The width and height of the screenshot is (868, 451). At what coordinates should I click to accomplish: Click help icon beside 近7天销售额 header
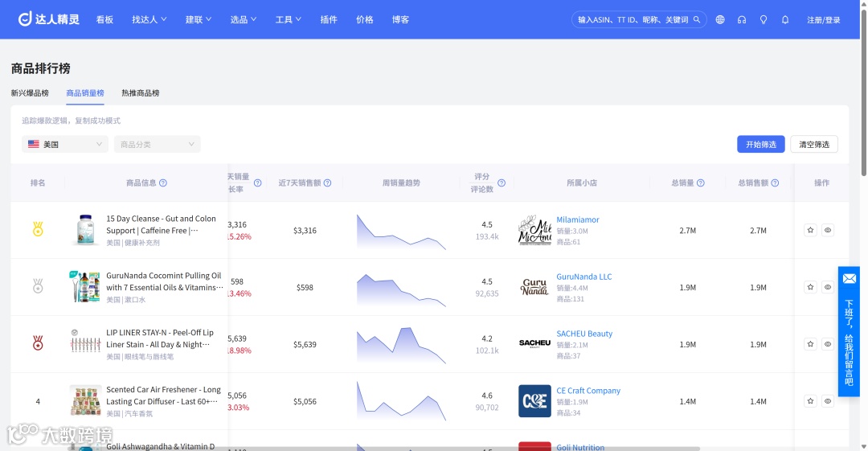[328, 182]
